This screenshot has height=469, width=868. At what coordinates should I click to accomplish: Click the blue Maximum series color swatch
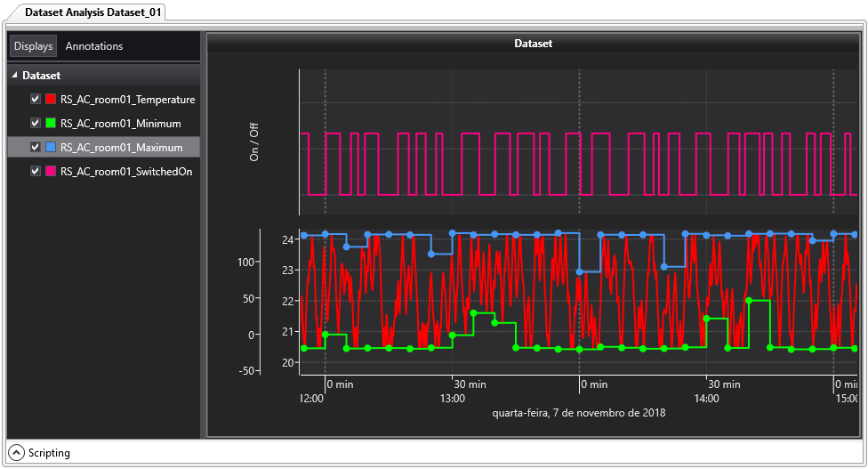tap(51, 148)
